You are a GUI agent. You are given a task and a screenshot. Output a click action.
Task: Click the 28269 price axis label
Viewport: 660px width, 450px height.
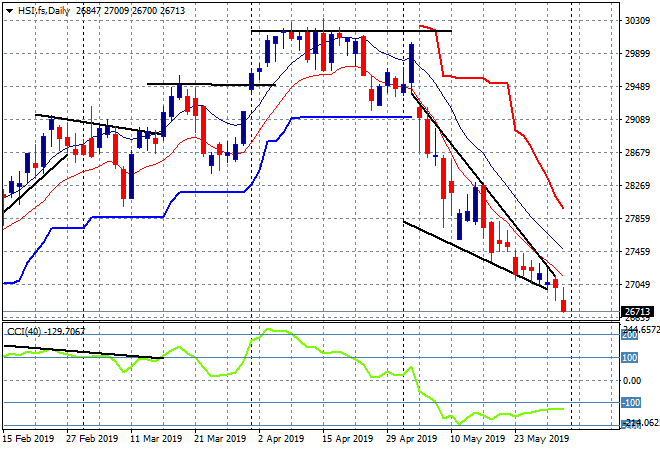pyautogui.click(x=637, y=186)
